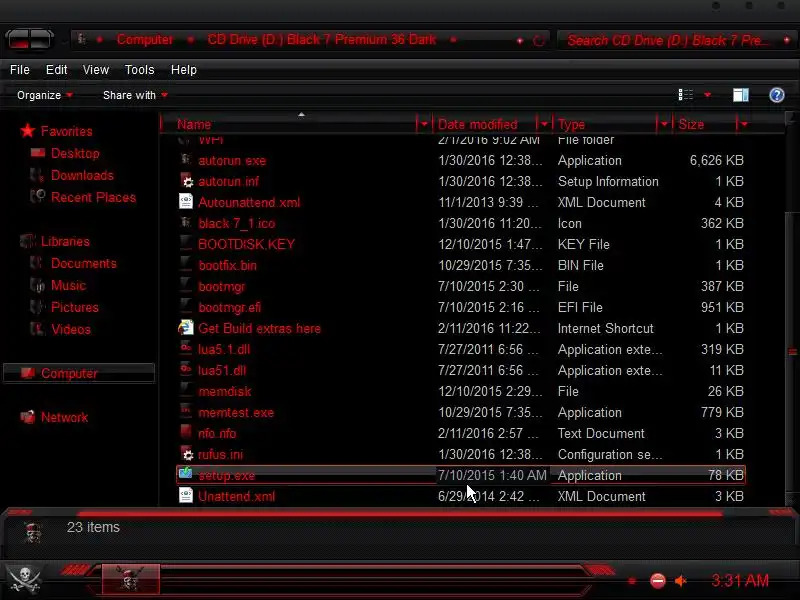
Task: Click the change view icon
Action: click(685, 95)
